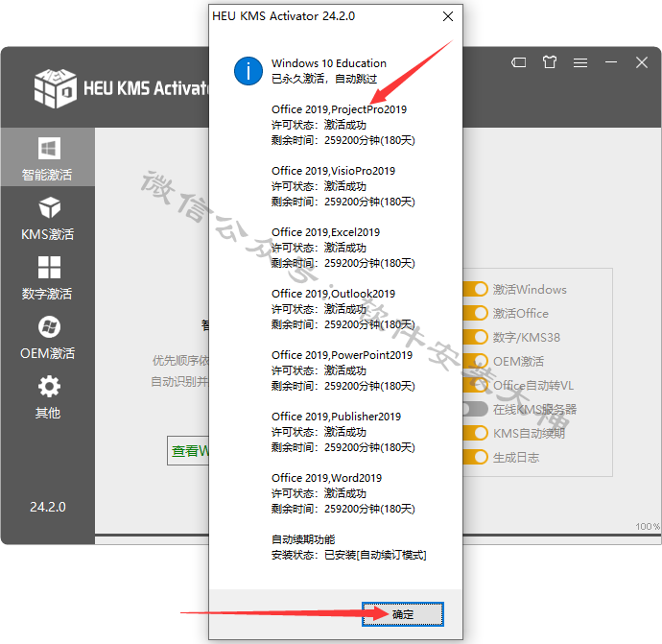Click the Office 2019,Word2019 line
Image resolution: width=662 pixels, height=644 pixels.
coord(326,478)
